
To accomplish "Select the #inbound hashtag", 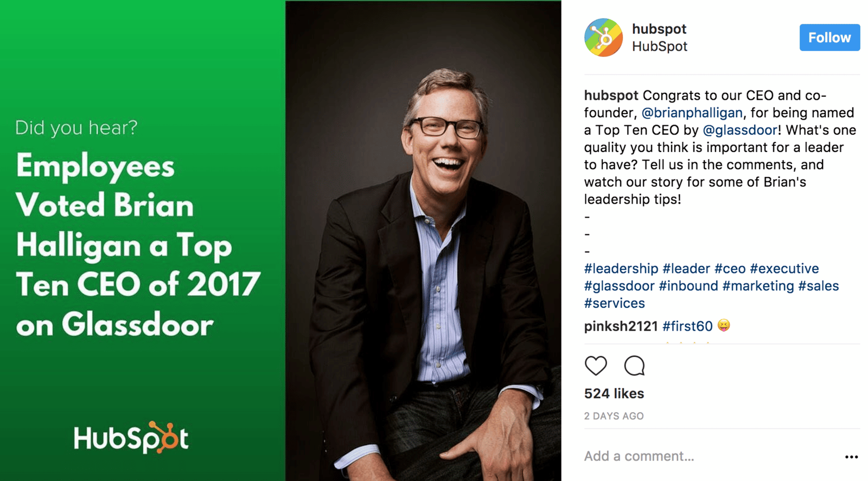I will (688, 286).
